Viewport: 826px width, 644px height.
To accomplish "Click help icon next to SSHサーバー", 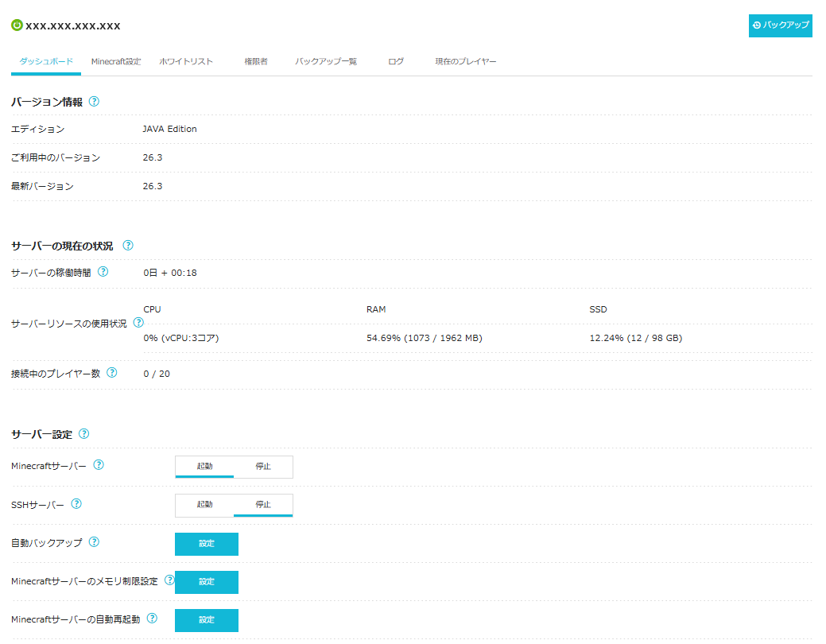I will 76,503.
